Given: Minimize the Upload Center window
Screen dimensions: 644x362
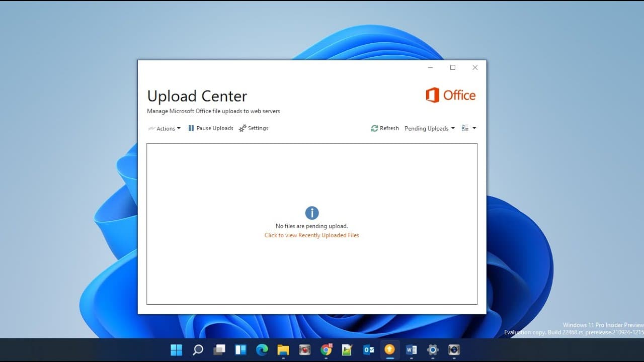Looking at the screenshot, I should [430, 67].
